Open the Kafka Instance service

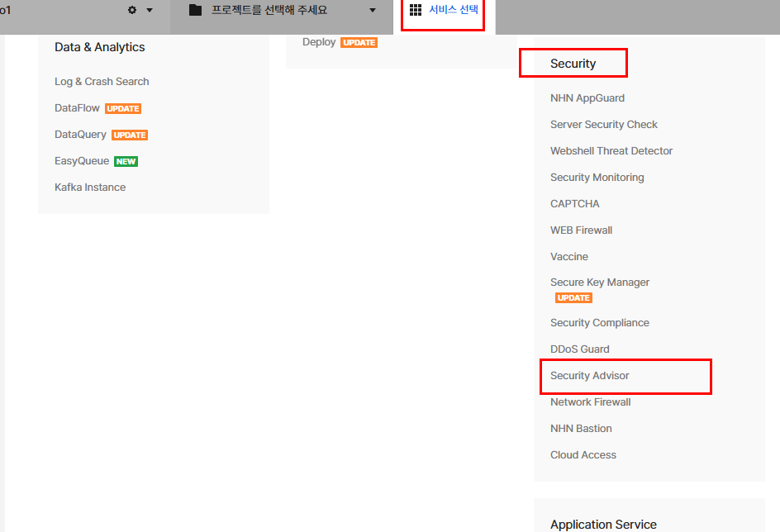click(x=90, y=187)
